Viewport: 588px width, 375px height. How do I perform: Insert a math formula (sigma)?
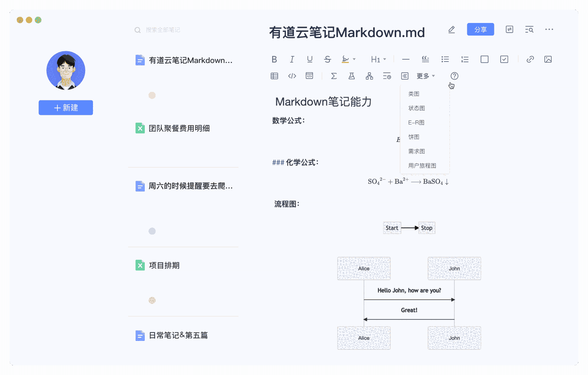(x=334, y=76)
